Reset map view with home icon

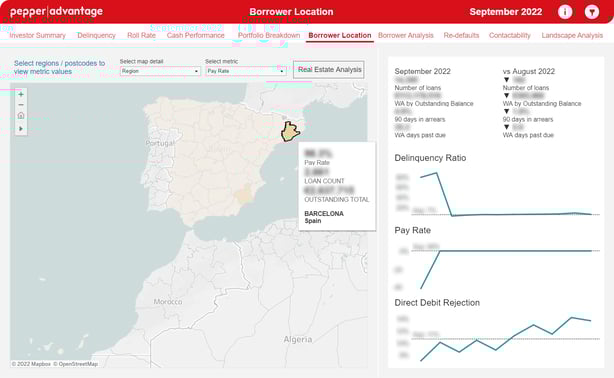21,116
